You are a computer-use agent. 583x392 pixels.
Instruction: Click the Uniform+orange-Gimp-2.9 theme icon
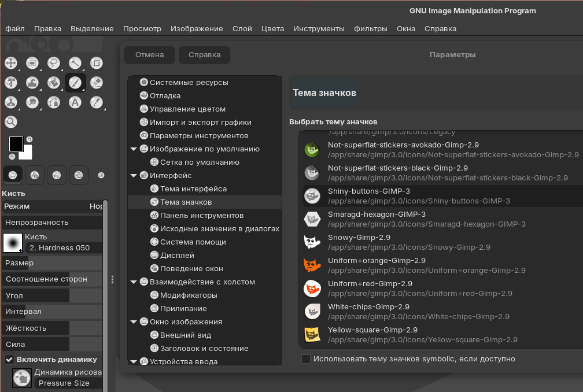click(312, 265)
